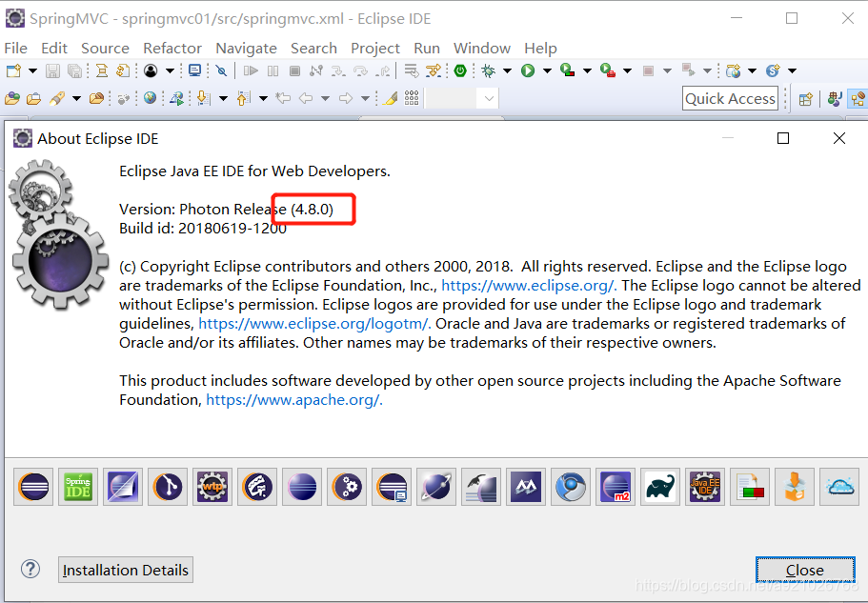Click the yellow highlighter toolbar icon

click(391, 98)
